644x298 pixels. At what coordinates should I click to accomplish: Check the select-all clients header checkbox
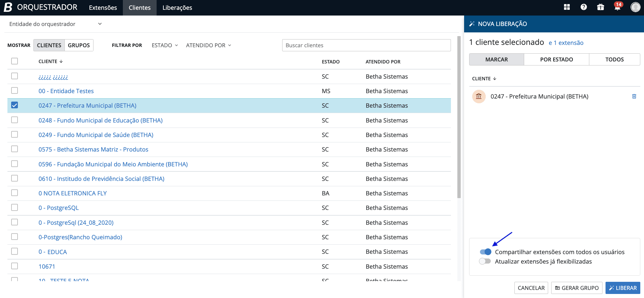click(15, 61)
